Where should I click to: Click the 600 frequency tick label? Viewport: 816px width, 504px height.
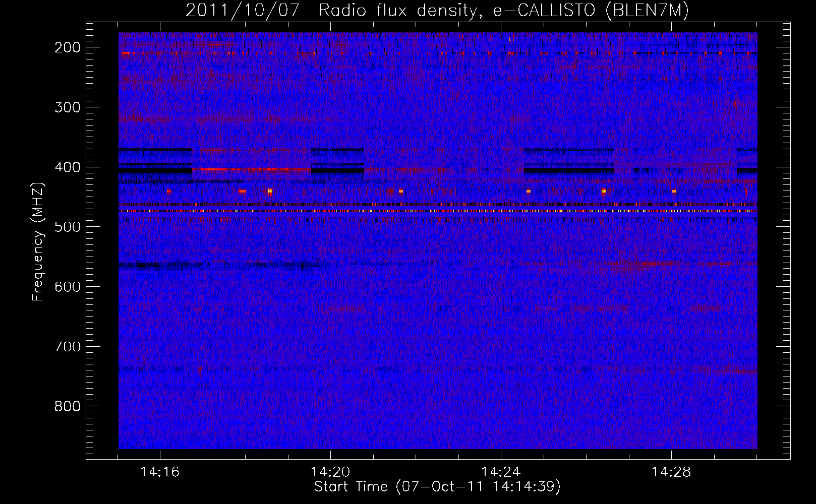(x=68, y=287)
